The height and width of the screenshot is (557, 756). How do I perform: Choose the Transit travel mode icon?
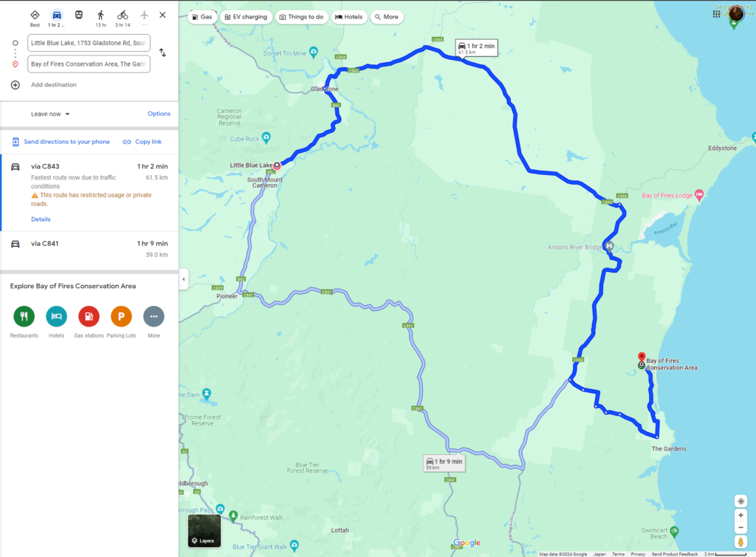click(x=78, y=15)
